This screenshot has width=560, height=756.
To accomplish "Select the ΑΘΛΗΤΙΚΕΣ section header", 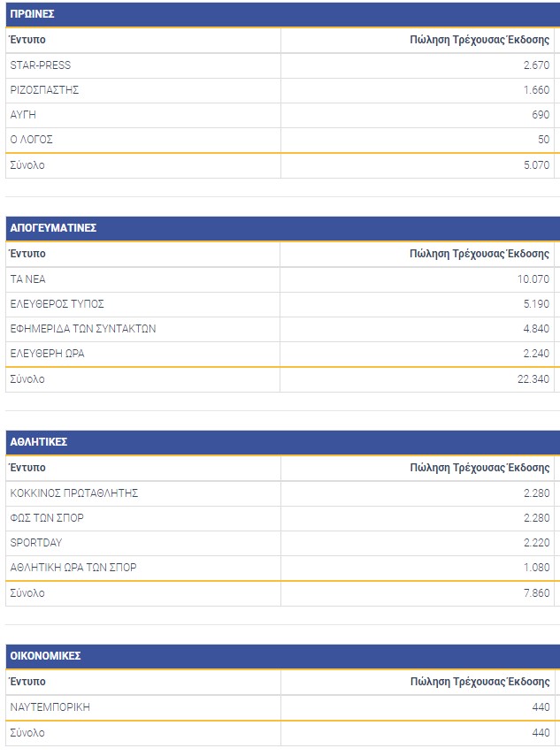I will tap(39, 442).
